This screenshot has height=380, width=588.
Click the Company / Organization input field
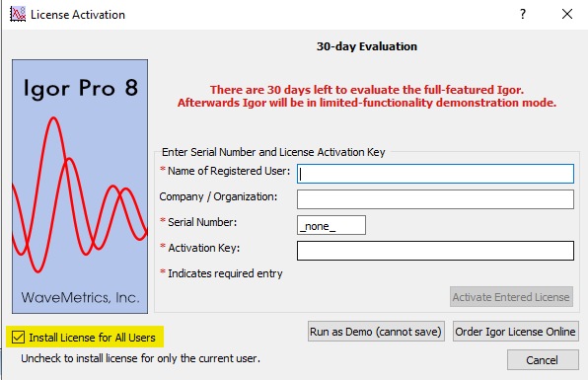click(x=435, y=199)
